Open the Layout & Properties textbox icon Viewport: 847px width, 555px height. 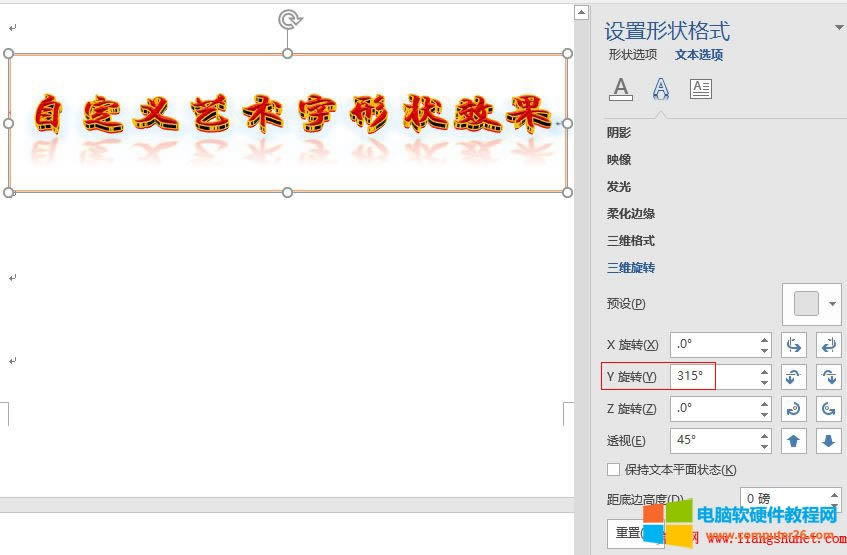click(701, 89)
